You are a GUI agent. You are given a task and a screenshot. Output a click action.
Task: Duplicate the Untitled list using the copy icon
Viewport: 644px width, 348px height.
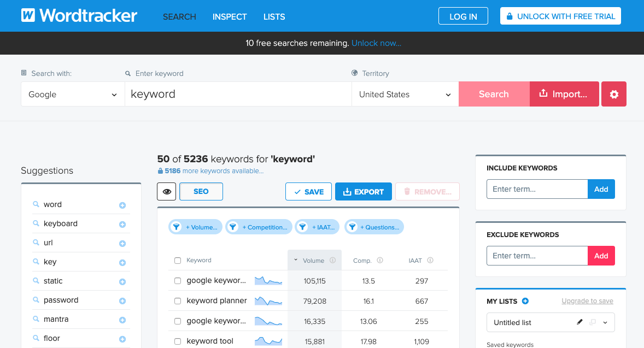click(593, 322)
